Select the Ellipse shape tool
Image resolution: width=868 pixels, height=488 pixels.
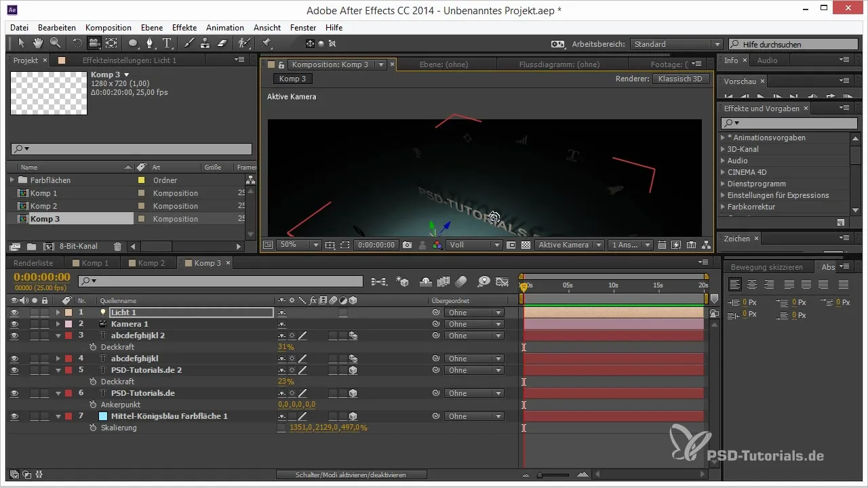[x=134, y=43]
